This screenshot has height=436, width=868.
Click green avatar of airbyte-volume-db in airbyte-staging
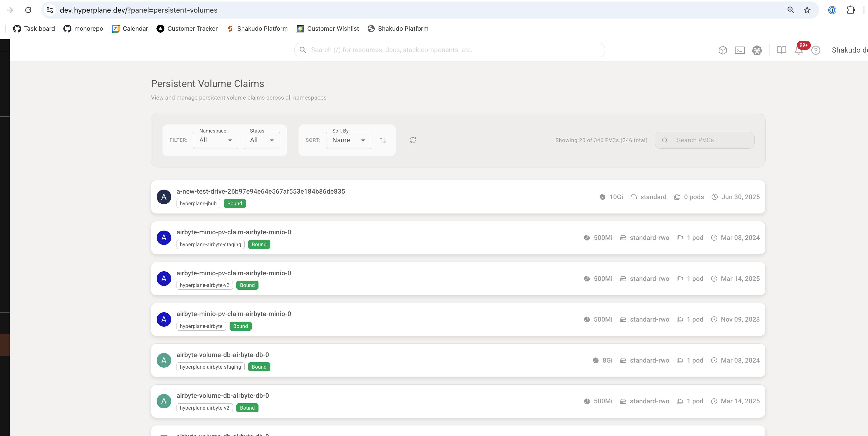point(164,360)
